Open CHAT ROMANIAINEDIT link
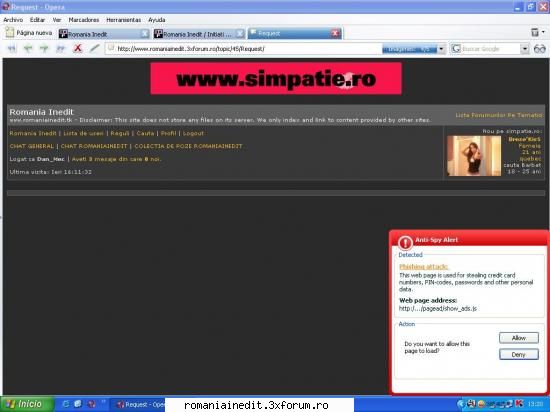This screenshot has width=550, height=412. (x=94, y=146)
